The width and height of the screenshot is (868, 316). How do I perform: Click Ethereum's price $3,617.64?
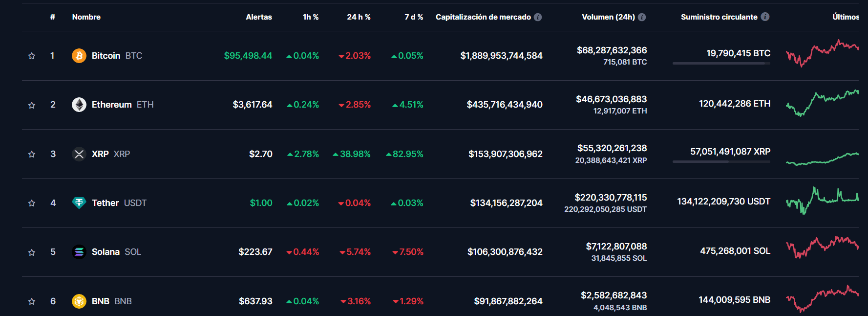click(x=253, y=105)
